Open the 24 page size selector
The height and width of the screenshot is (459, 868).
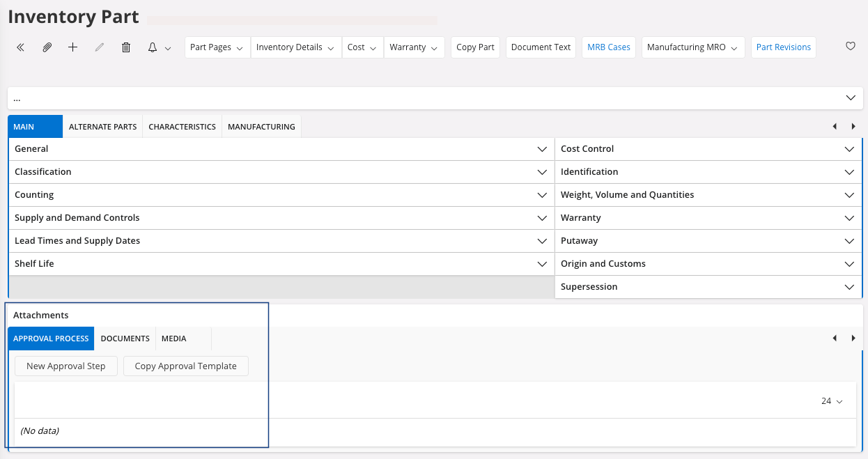[x=831, y=401]
